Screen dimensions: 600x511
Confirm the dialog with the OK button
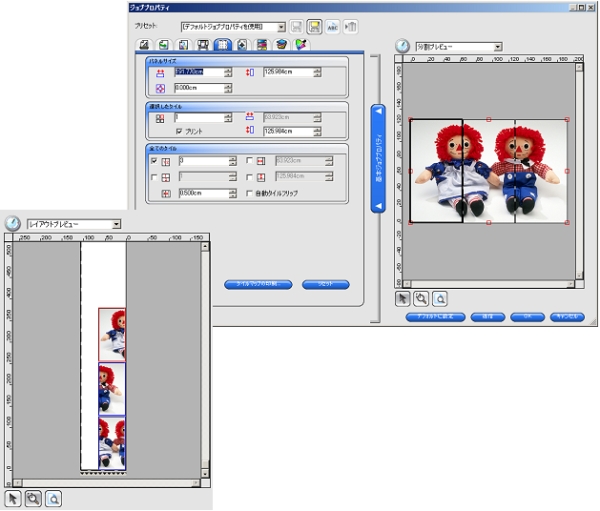point(527,317)
